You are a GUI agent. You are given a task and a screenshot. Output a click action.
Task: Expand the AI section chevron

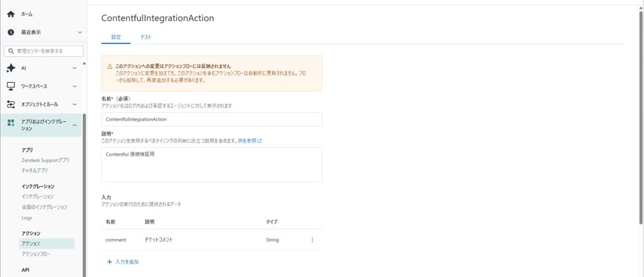tap(74, 68)
